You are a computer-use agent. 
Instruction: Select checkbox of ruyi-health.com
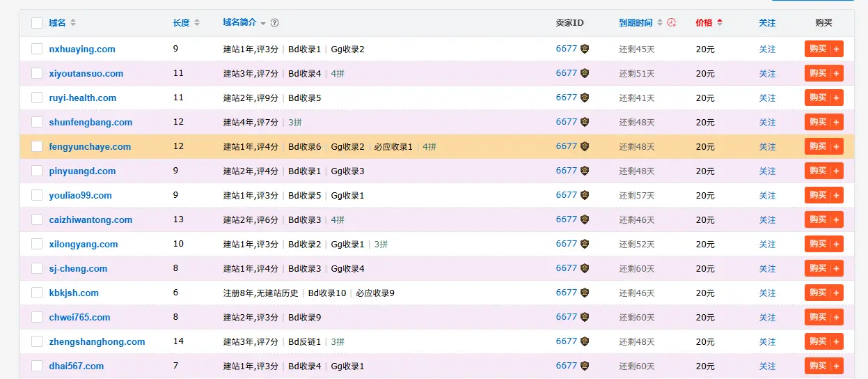click(37, 98)
